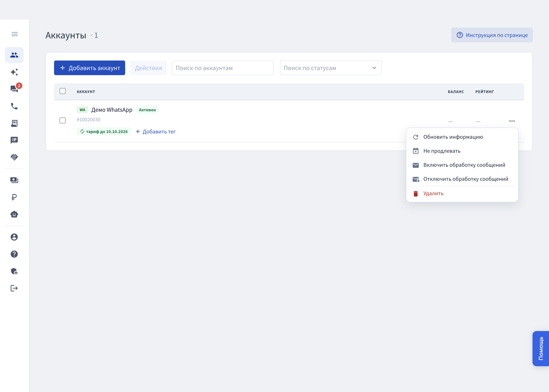The image size is (549, 392).
Task: Tick the checkbox for Демо WhatsApp row
Action: click(63, 120)
